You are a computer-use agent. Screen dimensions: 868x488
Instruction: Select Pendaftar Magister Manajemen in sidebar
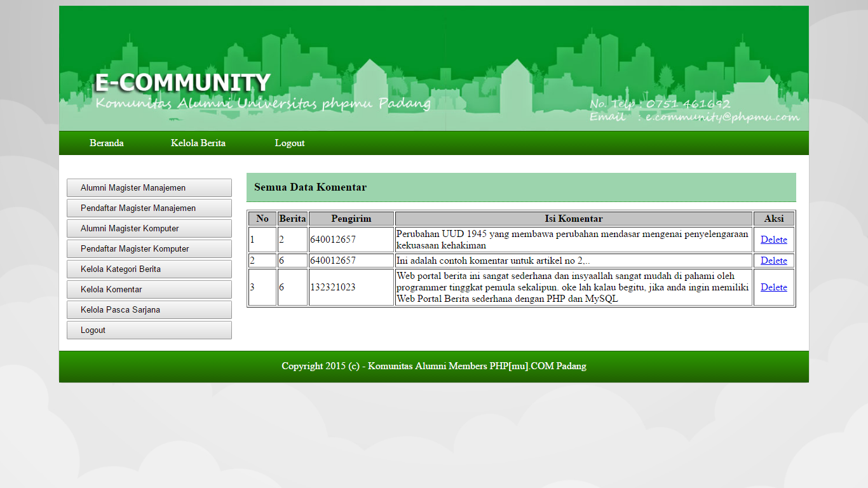pos(149,208)
